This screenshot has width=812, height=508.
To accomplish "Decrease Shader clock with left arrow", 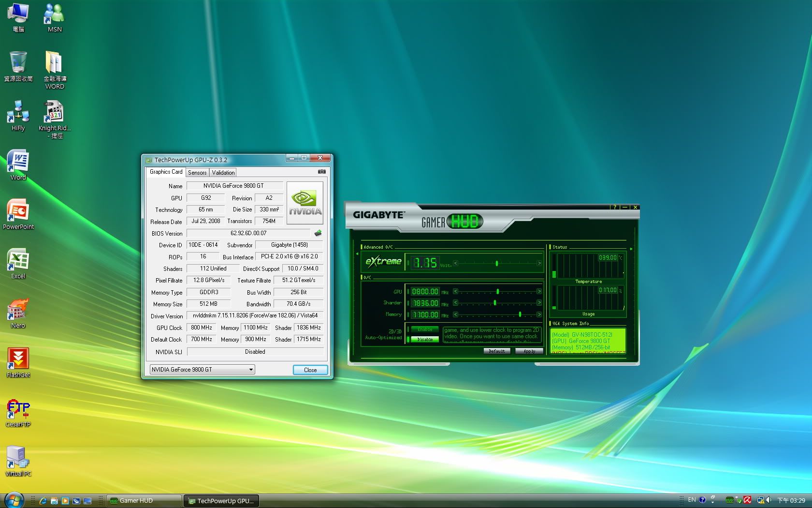I will 455,303.
